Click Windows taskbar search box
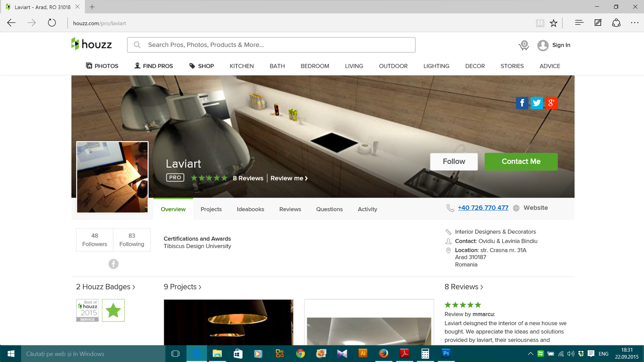644x362 pixels. [93, 354]
